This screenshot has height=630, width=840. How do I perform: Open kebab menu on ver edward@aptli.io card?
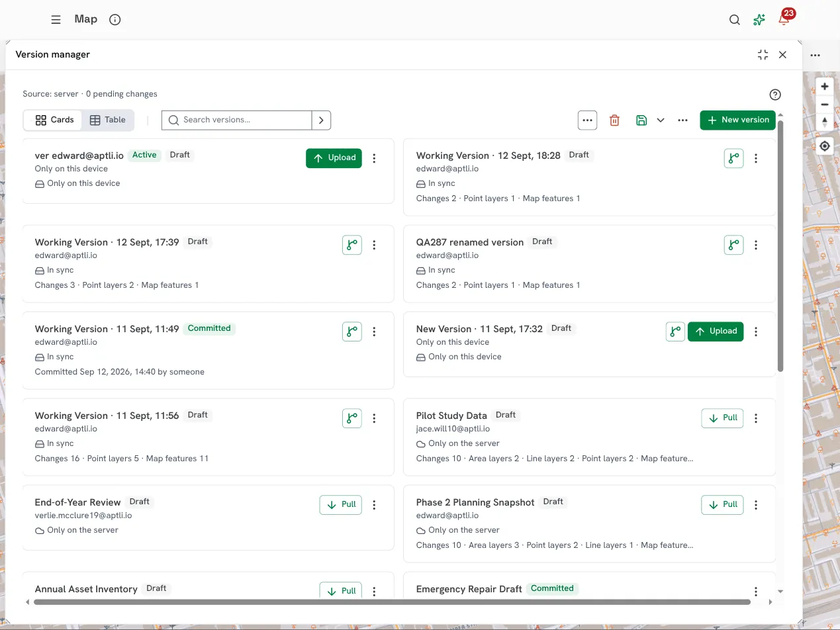coord(374,158)
